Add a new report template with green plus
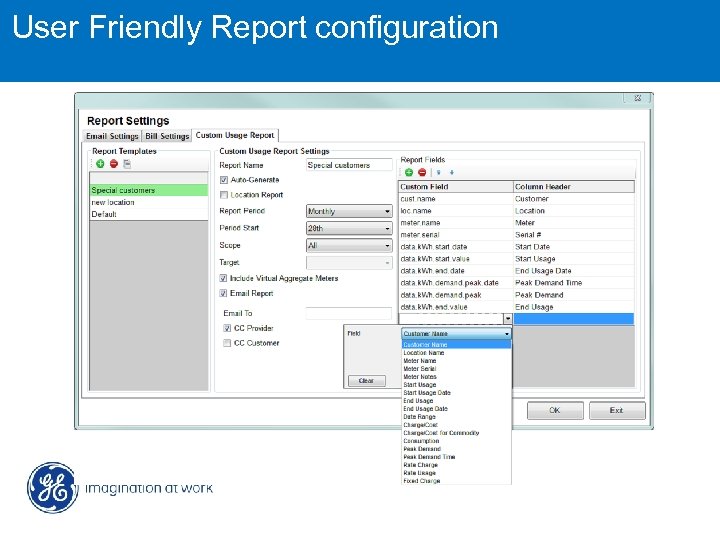Viewport: 720px width, 540px height. (x=100, y=163)
